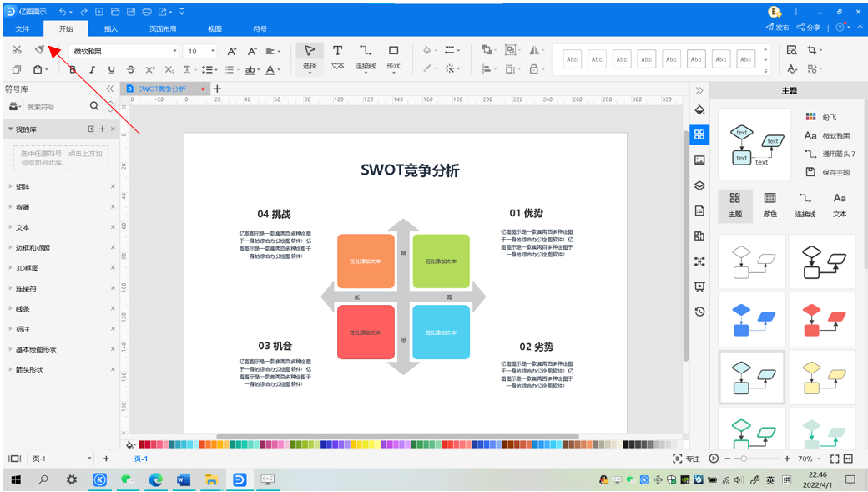
Task: Select the 连接线 theme option
Action: click(x=805, y=205)
